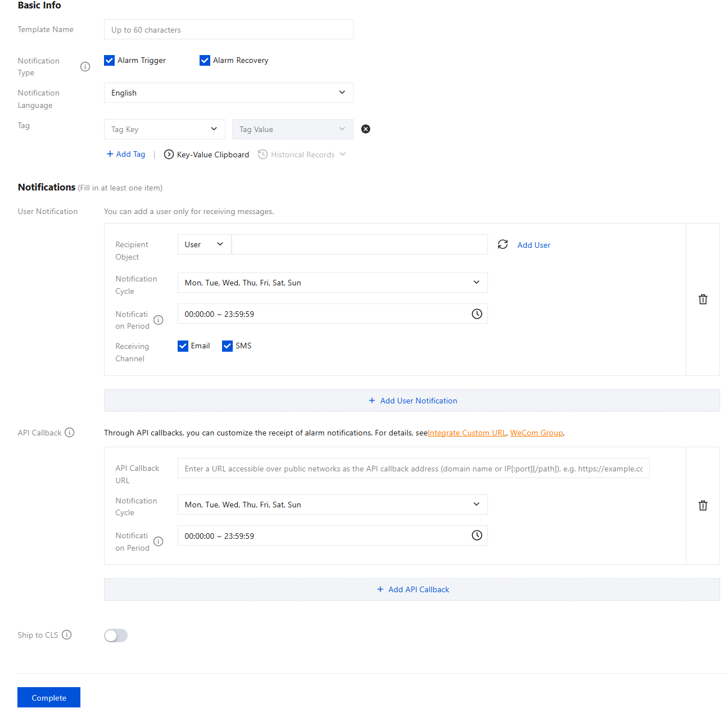728x713 pixels.
Task: Open the API callback period clock picker
Action: 477,535
